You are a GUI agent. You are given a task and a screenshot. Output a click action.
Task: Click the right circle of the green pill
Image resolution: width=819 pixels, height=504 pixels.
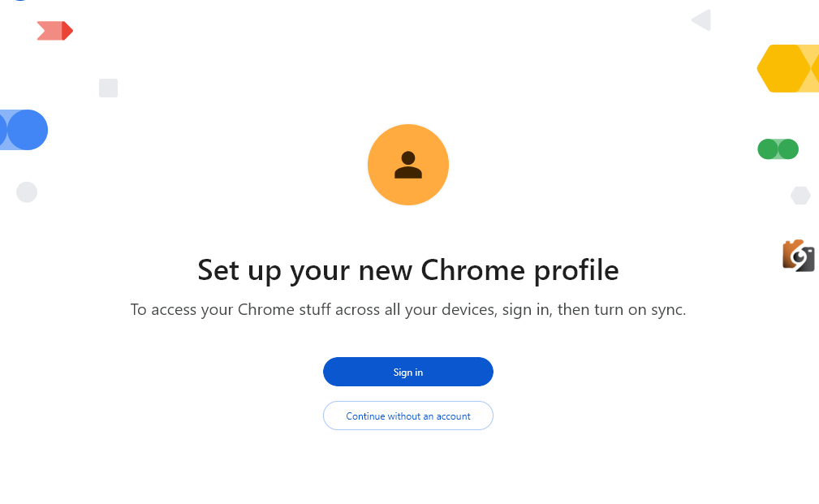point(788,149)
